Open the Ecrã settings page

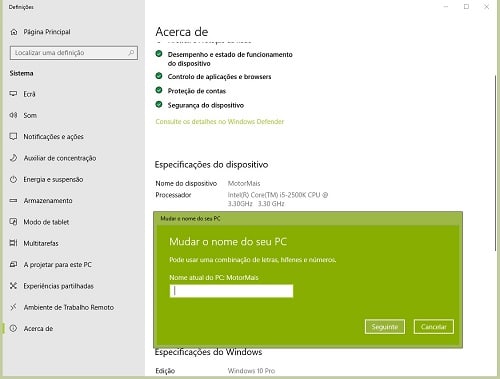point(29,94)
